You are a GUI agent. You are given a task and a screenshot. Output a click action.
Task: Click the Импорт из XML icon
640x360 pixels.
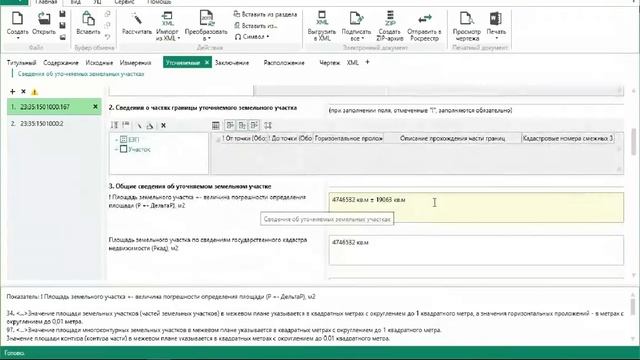coord(167,19)
